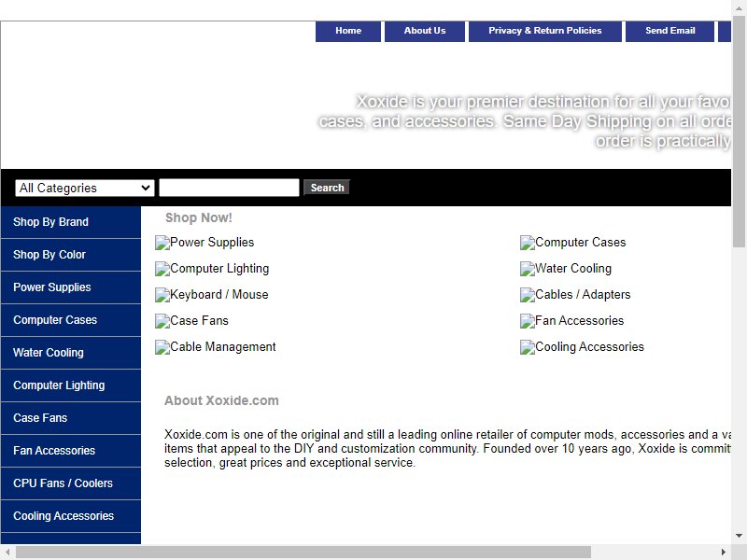Select Case Fans in the left sidebar
The height and width of the screenshot is (560, 747).
point(71,418)
